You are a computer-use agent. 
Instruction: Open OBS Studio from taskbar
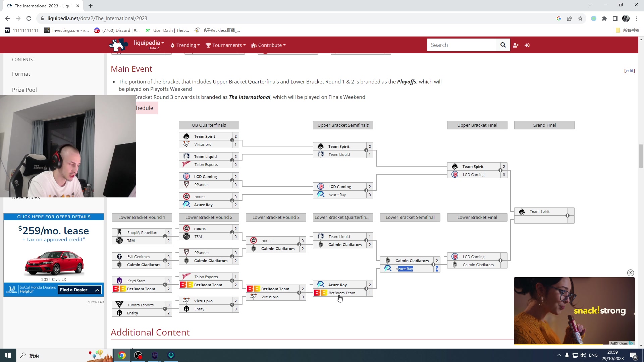(138, 355)
